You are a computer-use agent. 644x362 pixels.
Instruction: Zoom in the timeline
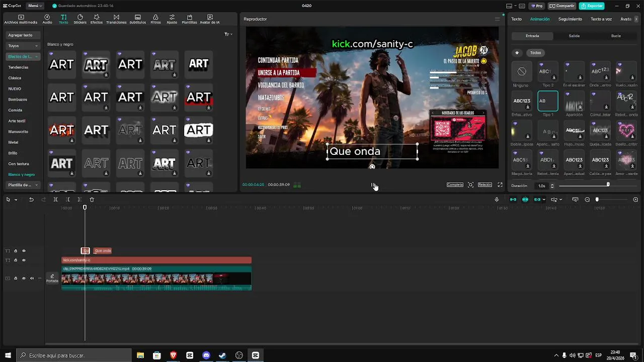[635, 200]
